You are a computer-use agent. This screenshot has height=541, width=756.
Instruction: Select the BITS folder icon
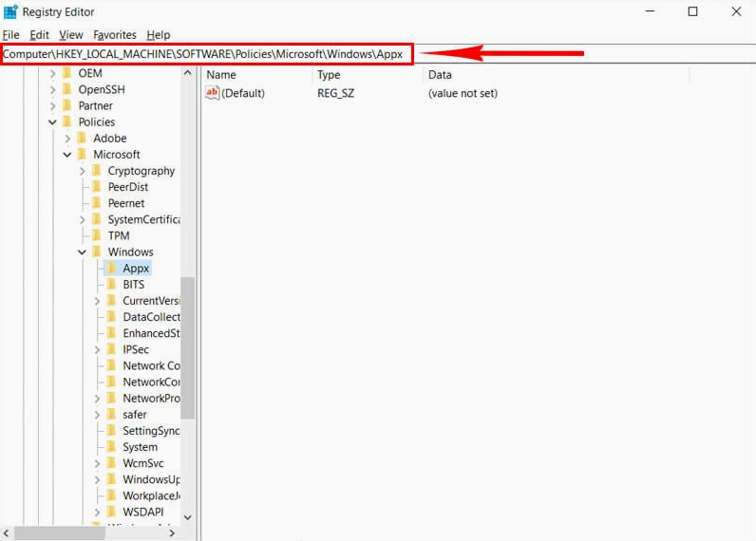pos(111,284)
